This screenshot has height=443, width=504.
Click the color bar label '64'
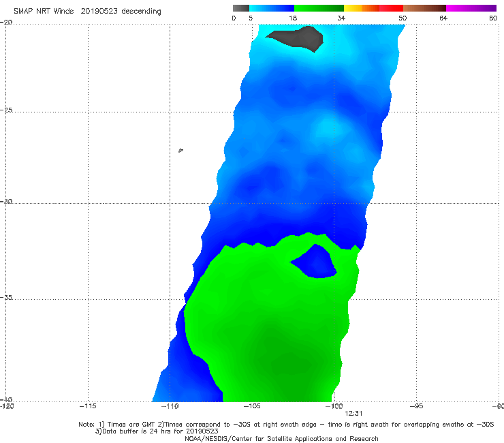tap(443, 18)
